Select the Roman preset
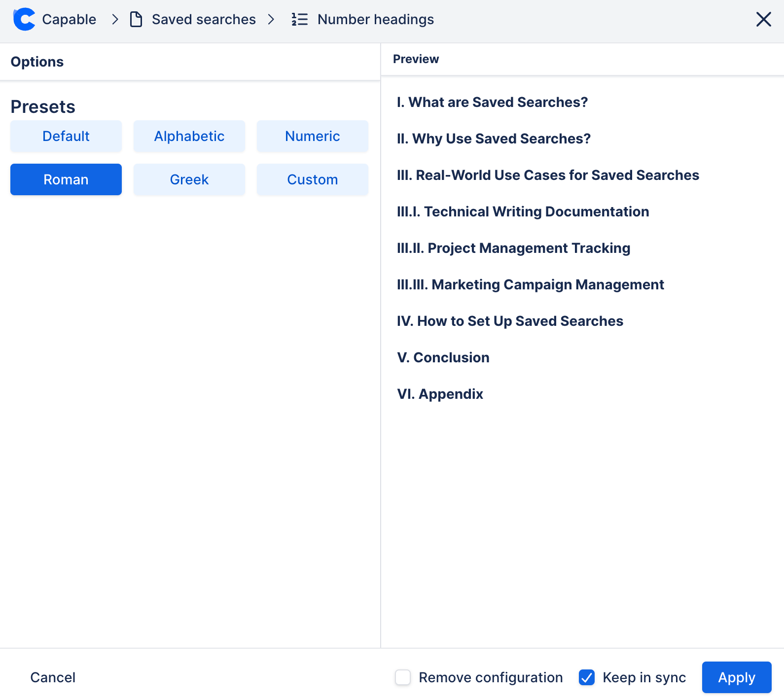784x700 pixels. pyautogui.click(x=66, y=180)
